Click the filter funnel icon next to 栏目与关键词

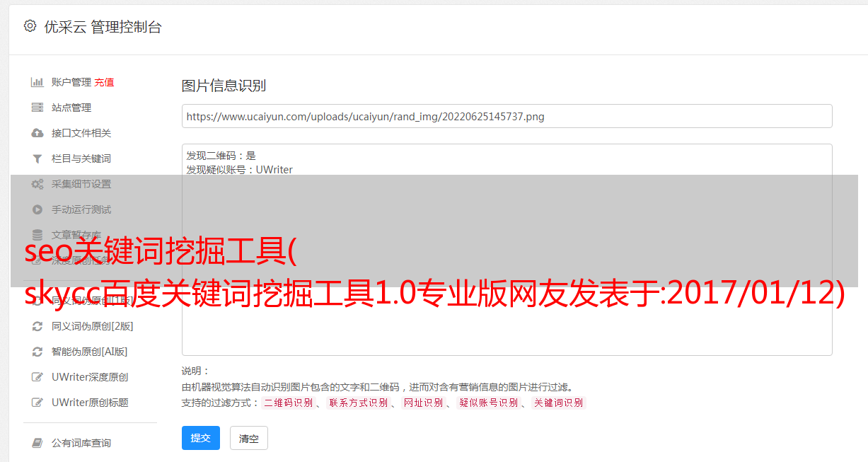click(x=37, y=158)
